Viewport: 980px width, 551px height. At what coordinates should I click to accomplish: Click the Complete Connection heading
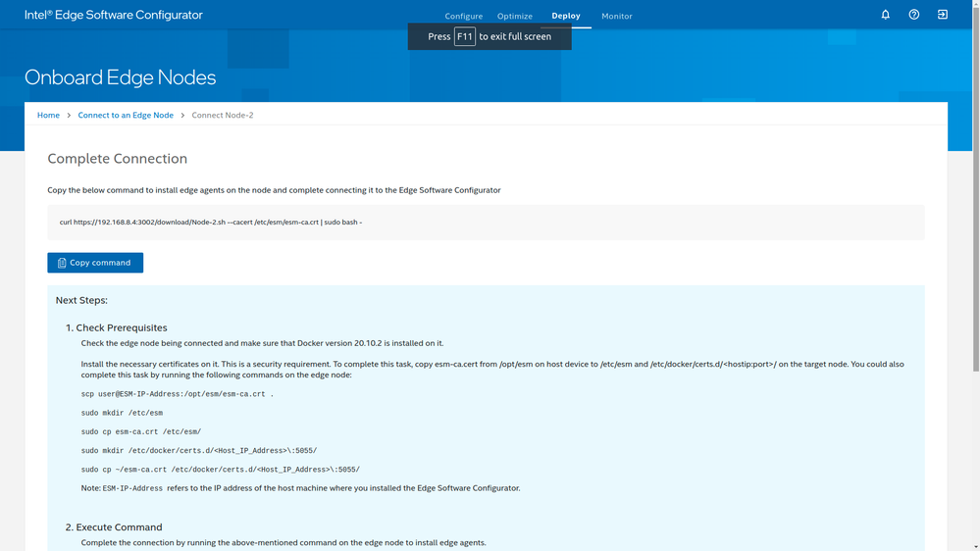tap(118, 159)
